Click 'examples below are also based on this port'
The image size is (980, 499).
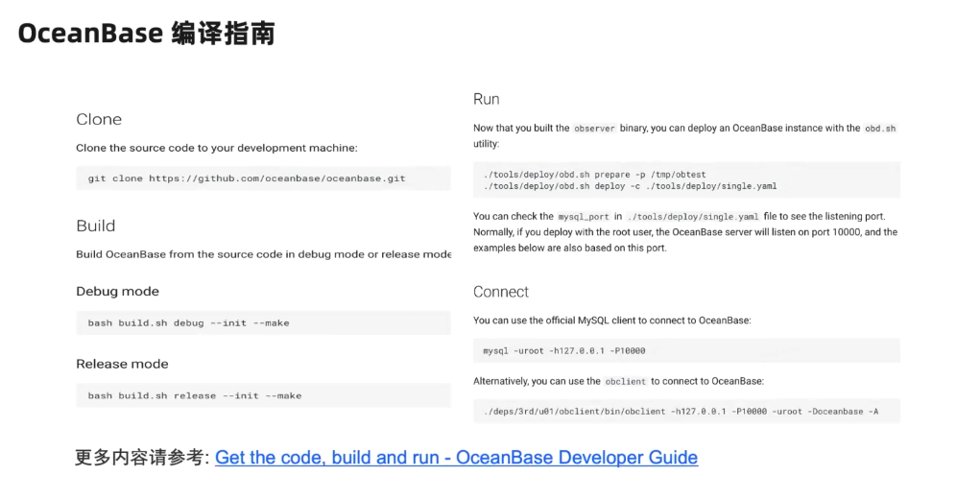[570, 248]
